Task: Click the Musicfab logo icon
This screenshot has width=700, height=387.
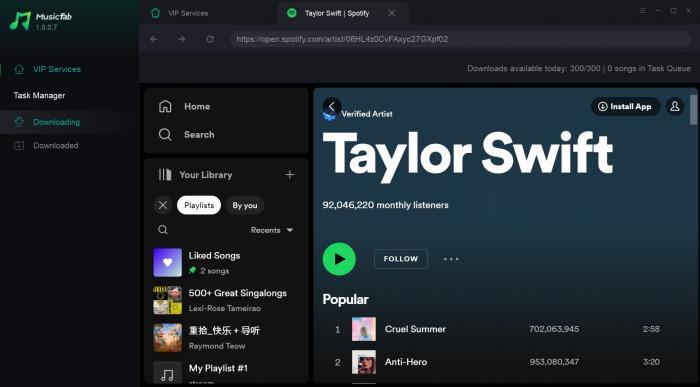Action: pyautogui.click(x=20, y=21)
